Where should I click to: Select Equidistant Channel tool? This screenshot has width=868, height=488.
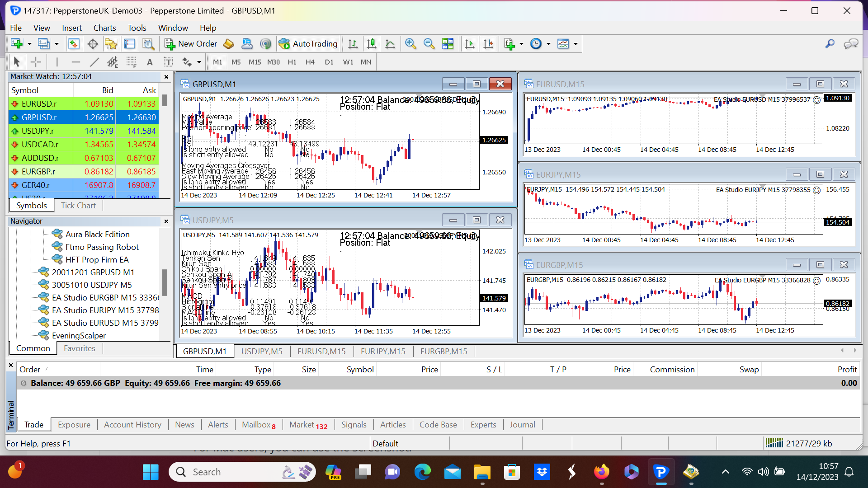pyautogui.click(x=113, y=62)
